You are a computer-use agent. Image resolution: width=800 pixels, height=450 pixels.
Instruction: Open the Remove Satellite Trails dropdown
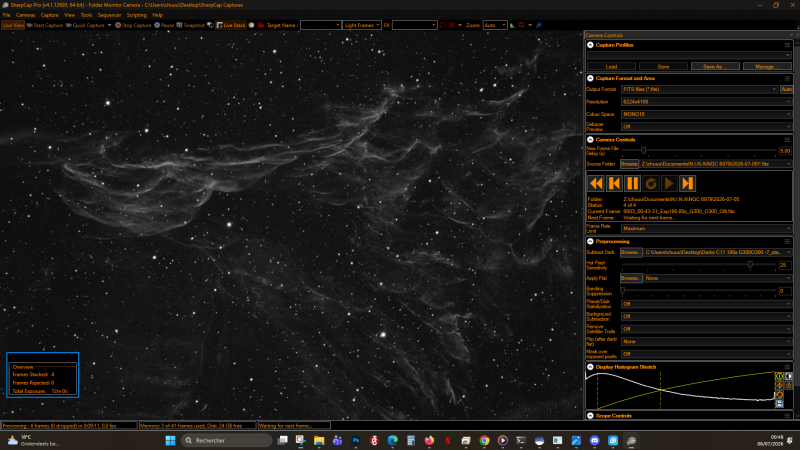[x=706, y=329]
